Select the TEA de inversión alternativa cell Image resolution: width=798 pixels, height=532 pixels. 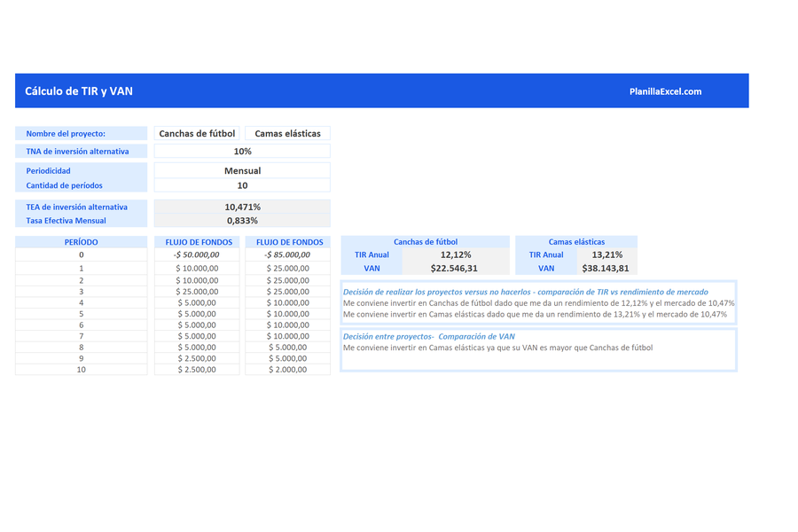pos(241,205)
